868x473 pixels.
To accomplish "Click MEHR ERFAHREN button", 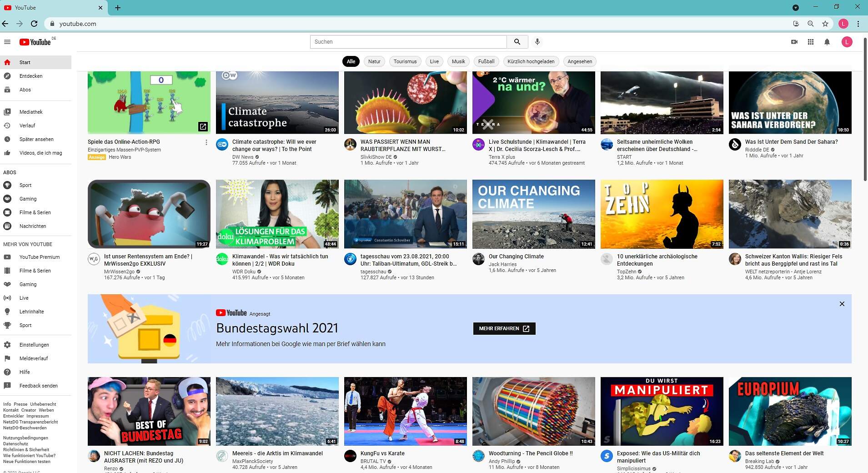I will tap(504, 328).
